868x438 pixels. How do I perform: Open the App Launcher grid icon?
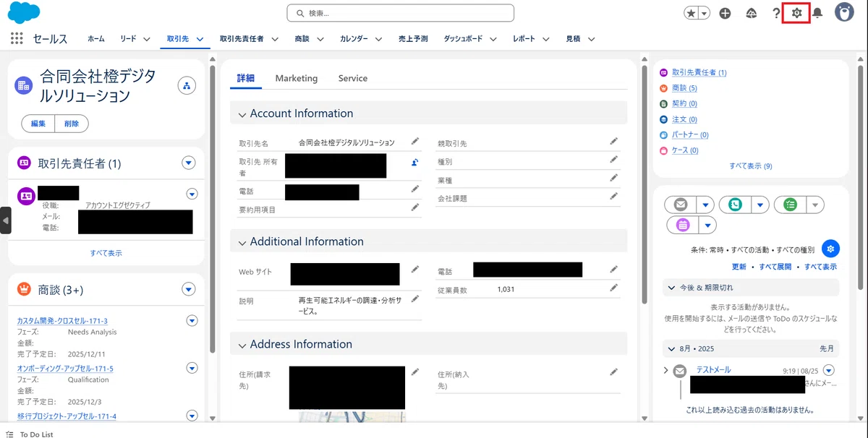(x=17, y=38)
